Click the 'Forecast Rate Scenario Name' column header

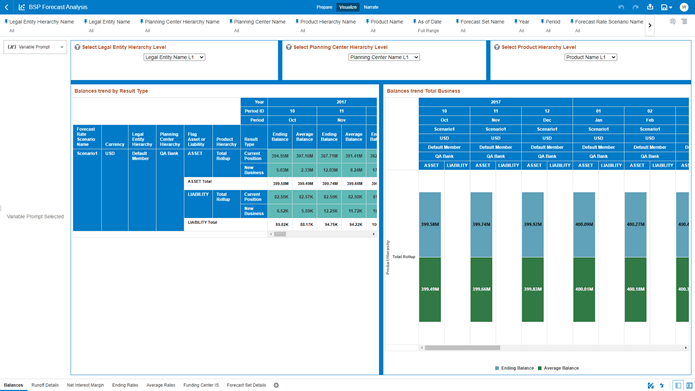tap(87, 137)
